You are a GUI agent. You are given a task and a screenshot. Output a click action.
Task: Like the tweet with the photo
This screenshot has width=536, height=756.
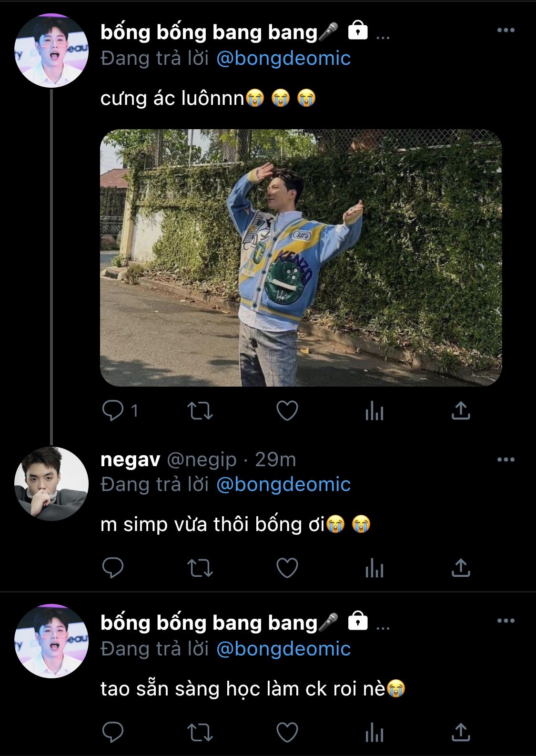pyautogui.click(x=287, y=411)
